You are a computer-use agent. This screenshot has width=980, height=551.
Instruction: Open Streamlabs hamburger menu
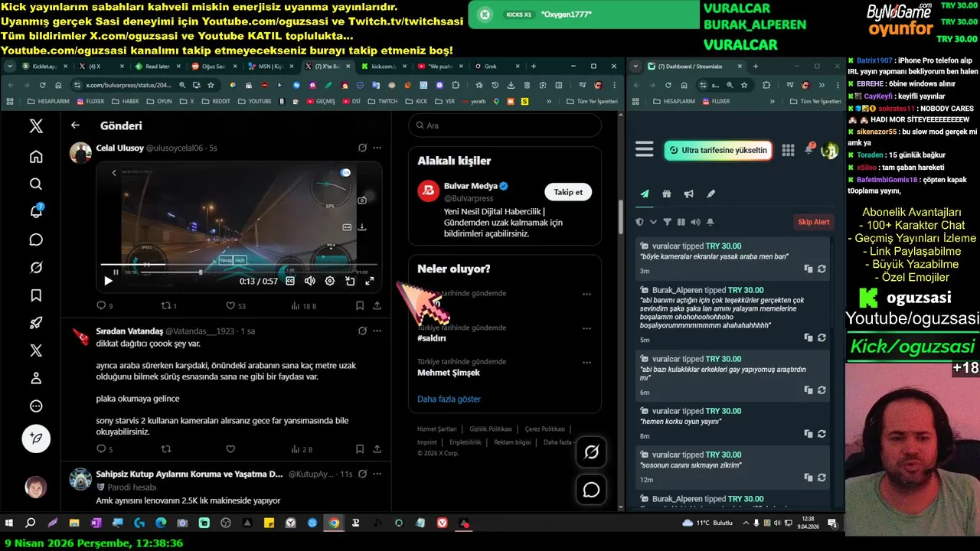click(645, 150)
